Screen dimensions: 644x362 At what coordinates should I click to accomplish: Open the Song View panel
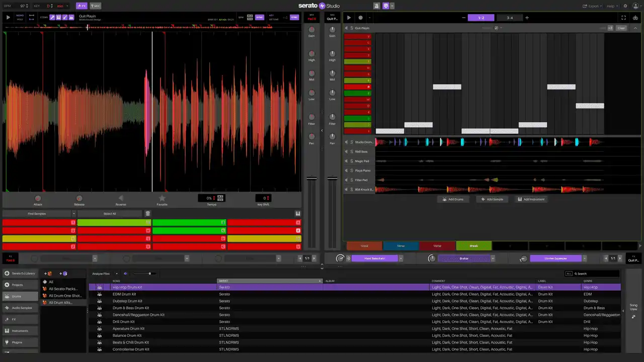633,311
